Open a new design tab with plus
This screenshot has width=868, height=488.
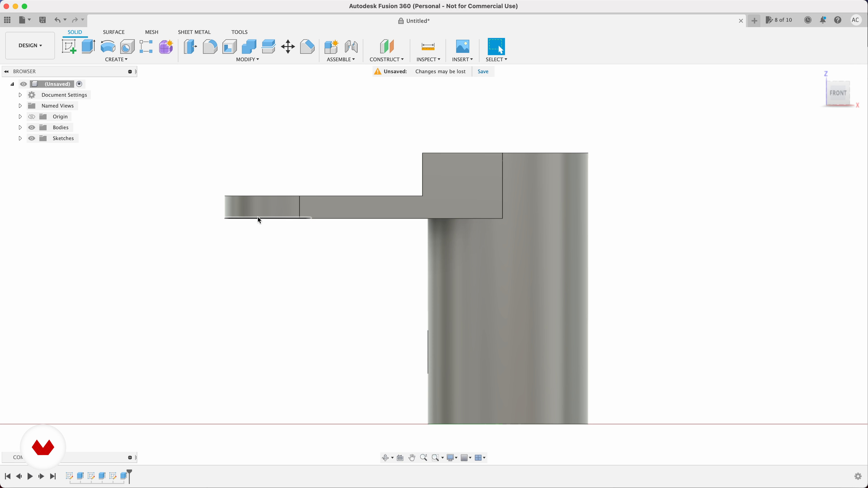coord(754,21)
